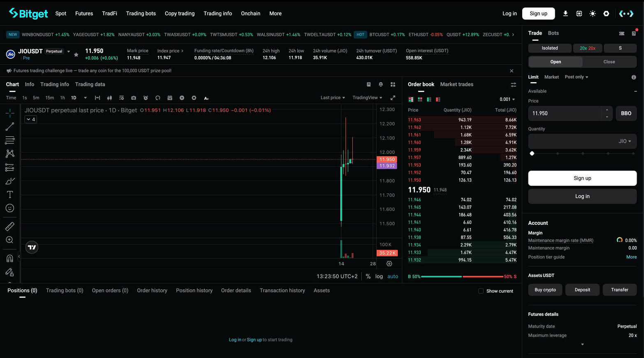Viewport: 644px width, 358px height.
Task: Select the ruler measure tool
Action: (10, 226)
